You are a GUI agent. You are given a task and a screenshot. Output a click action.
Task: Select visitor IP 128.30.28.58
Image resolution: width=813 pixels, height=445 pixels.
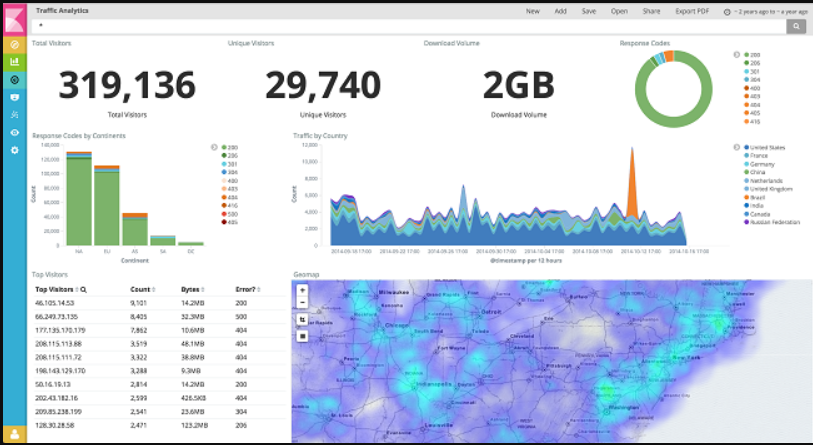(x=54, y=425)
